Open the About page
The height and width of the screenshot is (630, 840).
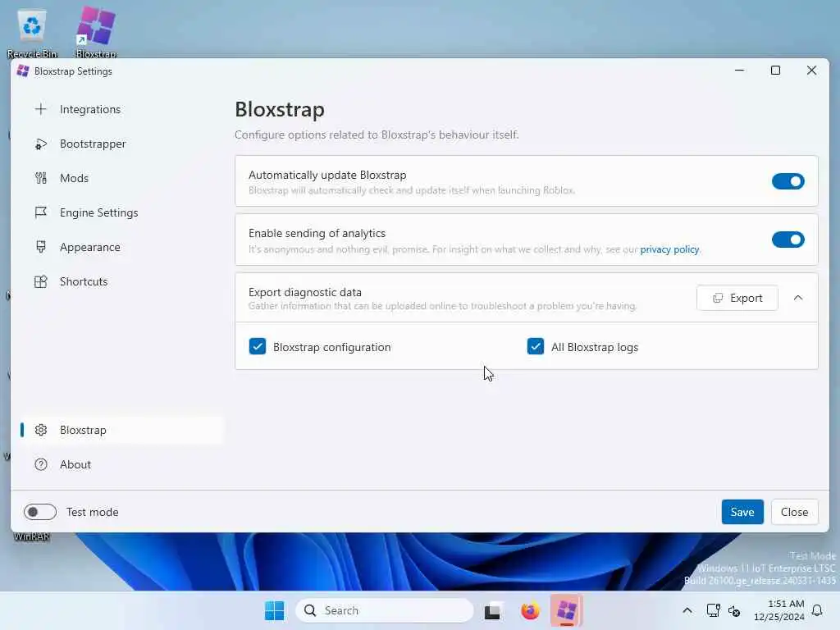[x=122, y=464]
